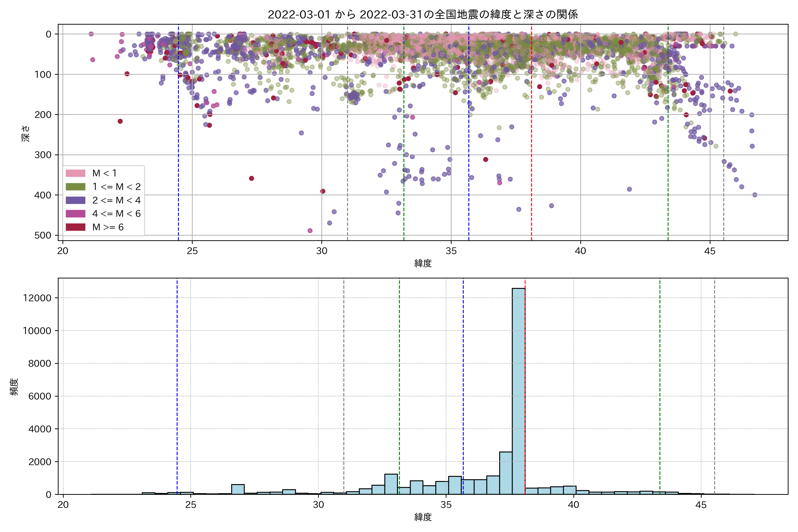Screen dimensions: 798x532
Task: Click the pink M < 1 legend swatch
Action: tap(75, 173)
